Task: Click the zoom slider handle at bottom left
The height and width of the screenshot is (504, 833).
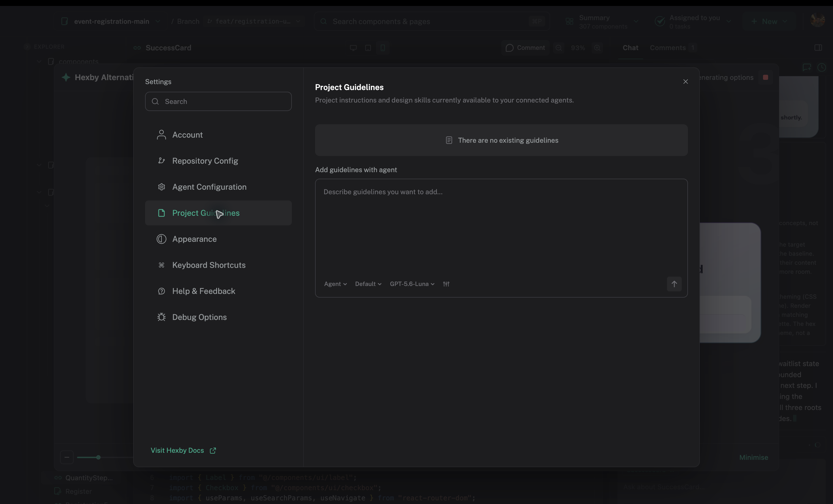Action: 98,457
